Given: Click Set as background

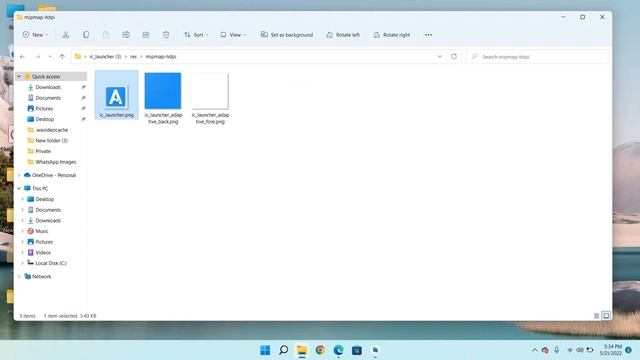Looking at the screenshot, I should [287, 35].
